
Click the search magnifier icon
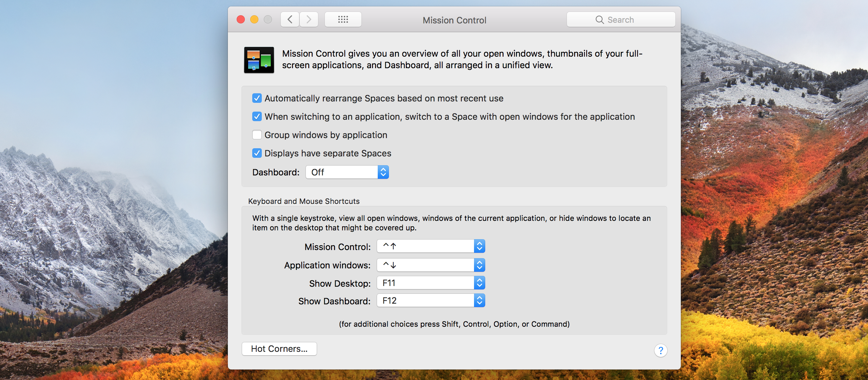click(599, 20)
